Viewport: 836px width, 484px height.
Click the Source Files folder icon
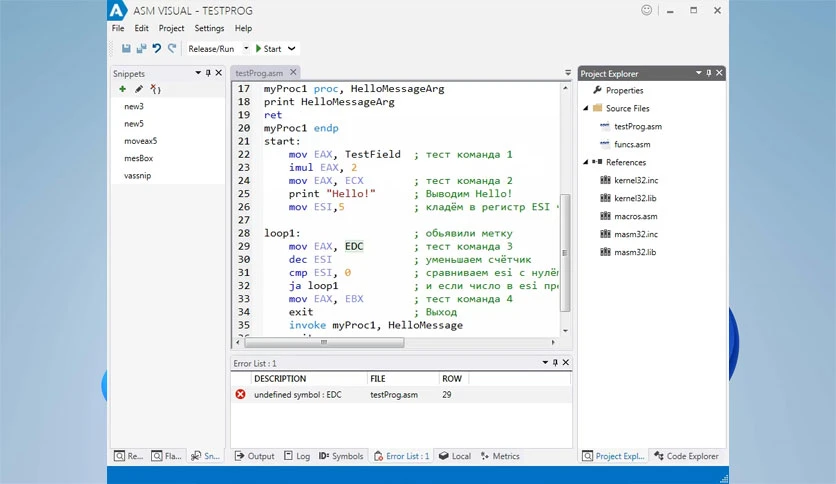(598, 108)
